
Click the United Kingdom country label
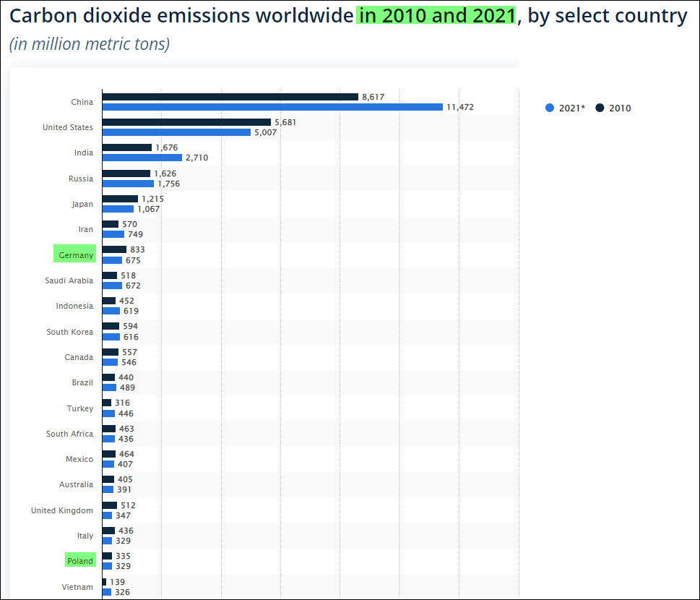point(62,510)
